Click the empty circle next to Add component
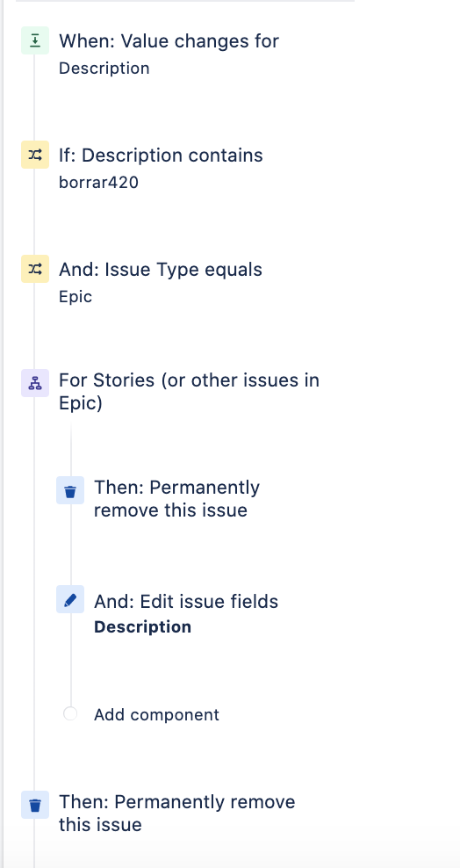The height and width of the screenshot is (868, 460). [70, 714]
